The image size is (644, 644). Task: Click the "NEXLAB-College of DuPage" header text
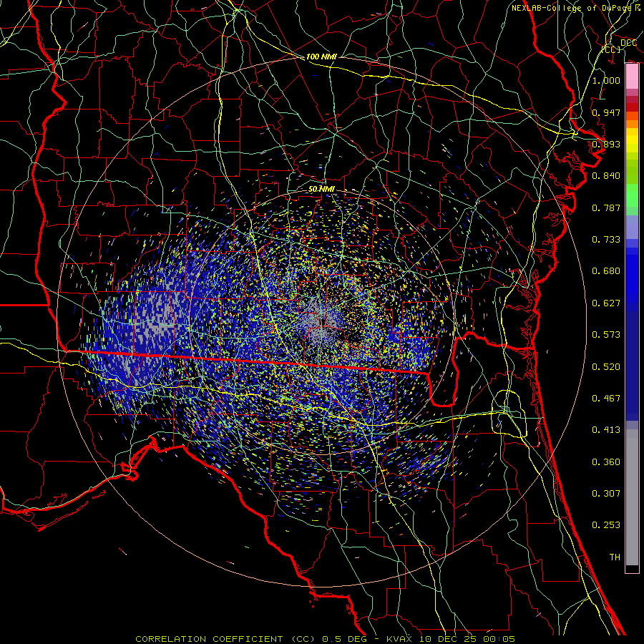[x=571, y=8]
